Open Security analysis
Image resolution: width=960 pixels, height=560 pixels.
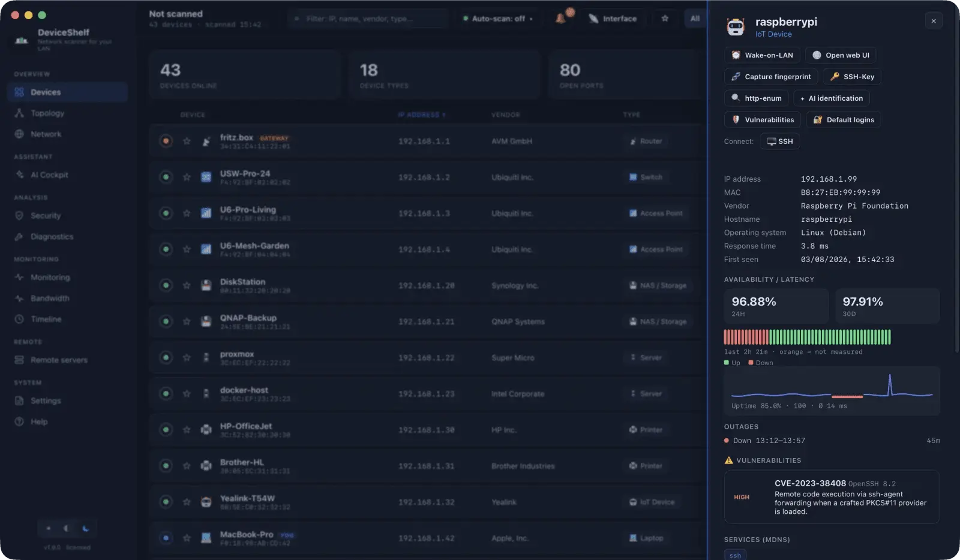coord(67,216)
